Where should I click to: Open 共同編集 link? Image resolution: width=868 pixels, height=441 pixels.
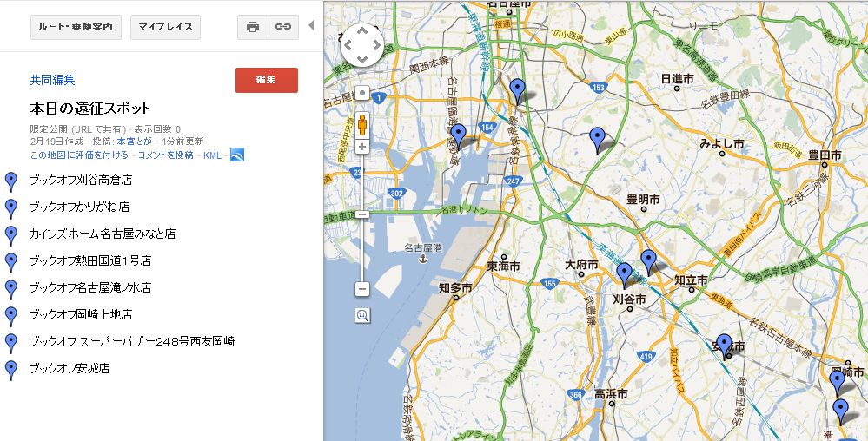tap(53, 80)
